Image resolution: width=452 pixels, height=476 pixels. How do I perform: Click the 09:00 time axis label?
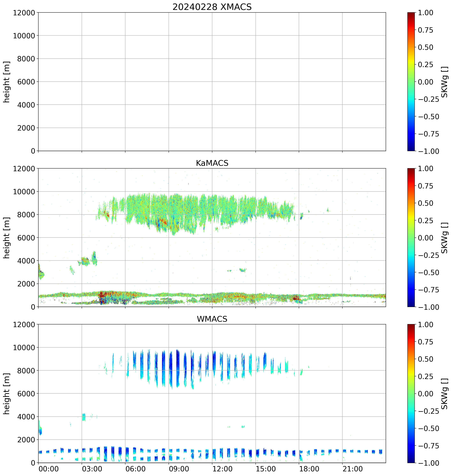click(x=179, y=469)
